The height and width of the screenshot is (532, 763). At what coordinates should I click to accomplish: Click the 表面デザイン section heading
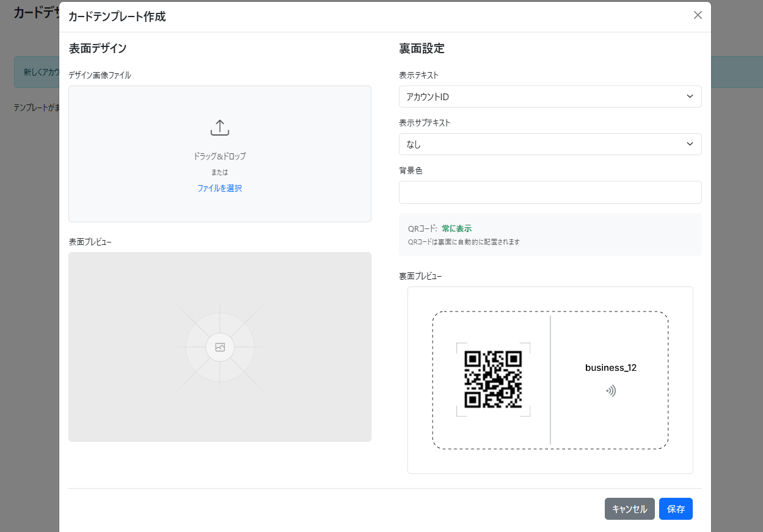(x=98, y=49)
